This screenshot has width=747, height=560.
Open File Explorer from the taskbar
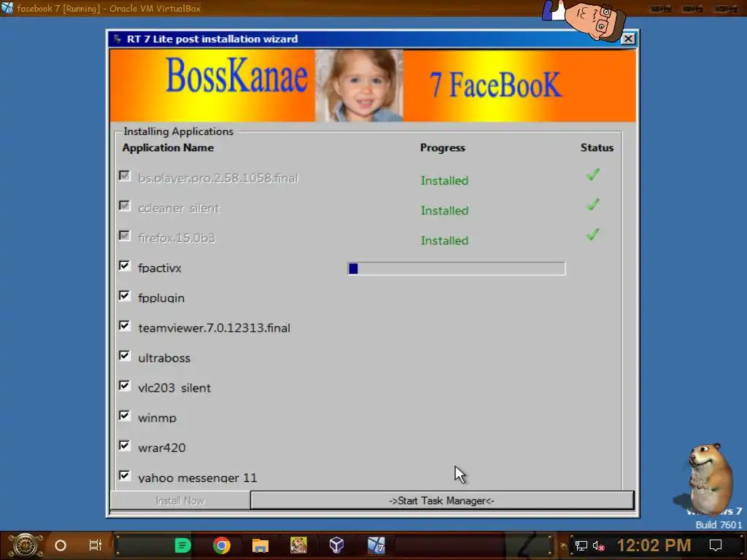260,545
